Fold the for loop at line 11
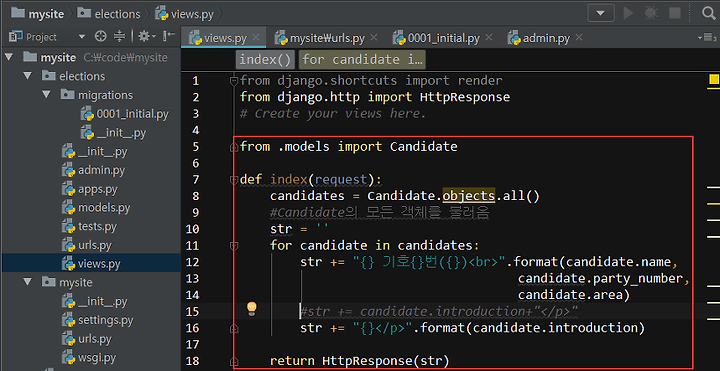The image size is (720, 371). pos(234,246)
